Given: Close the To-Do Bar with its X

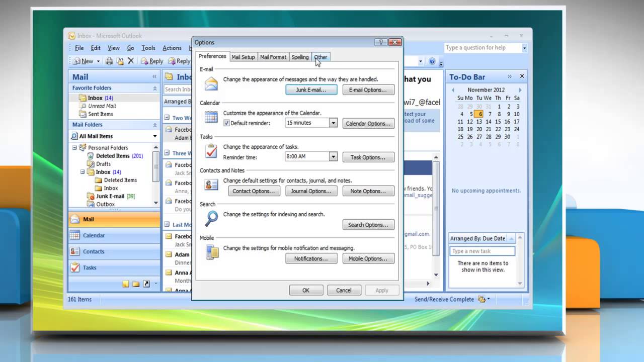Looking at the screenshot, I should (x=522, y=76).
